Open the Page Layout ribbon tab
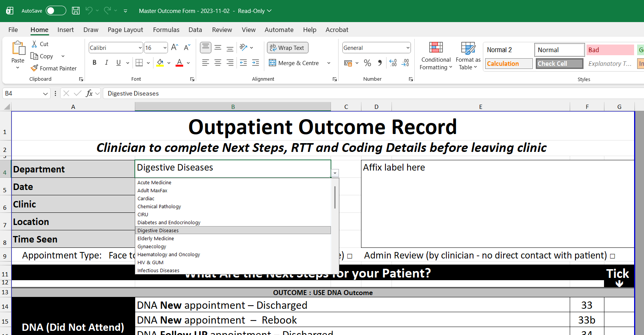This screenshot has height=335, width=644. pyautogui.click(x=125, y=30)
